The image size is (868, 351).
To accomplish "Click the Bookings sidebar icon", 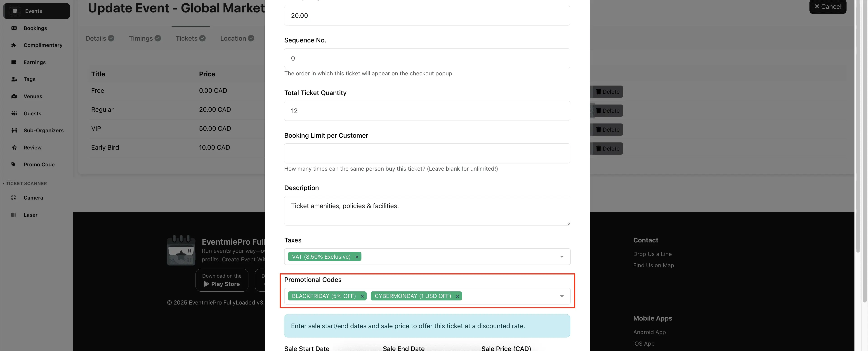I will 14,28.
